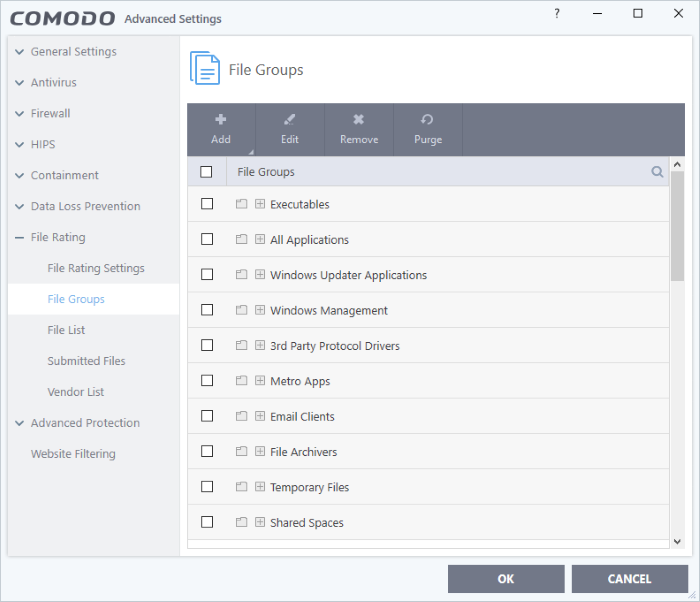Click folder icon beside 3rd Party Protocol Drivers
Viewport: 700px width, 602px height.
point(242,345)
